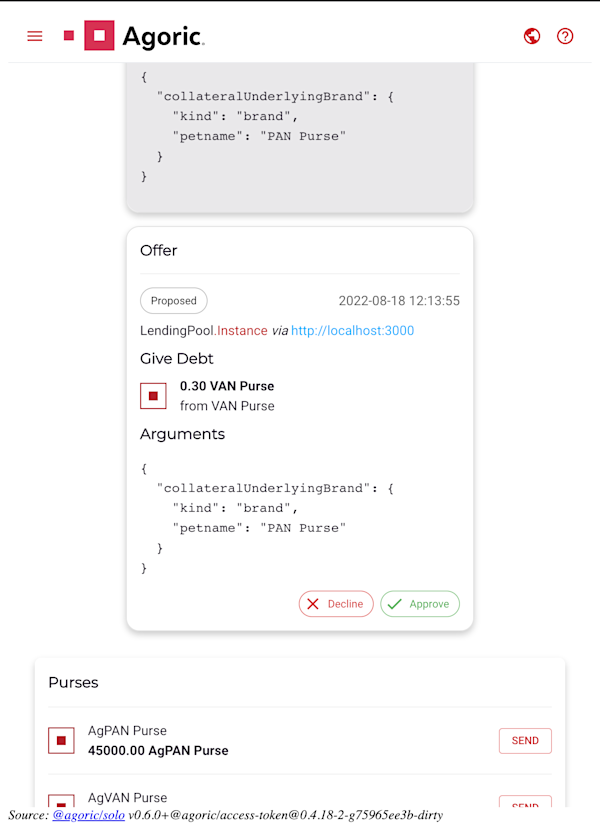
Task: Click the small red square beside the logo
Action: click(x=69, y=35)
